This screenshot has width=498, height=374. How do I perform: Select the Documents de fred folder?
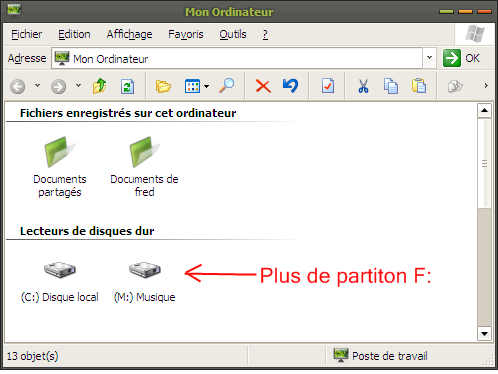click(144, 167)
